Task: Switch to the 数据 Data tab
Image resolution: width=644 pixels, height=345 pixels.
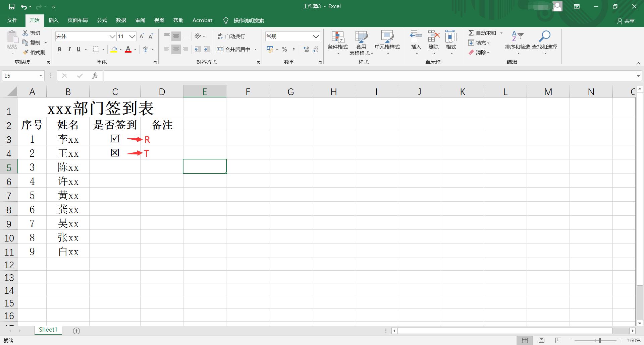Action: 121,20
